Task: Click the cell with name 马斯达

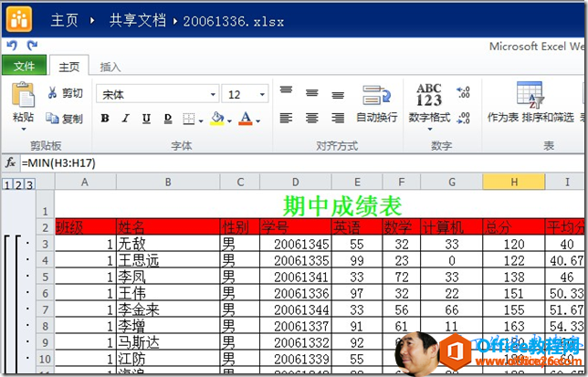Action: point(168,342)
